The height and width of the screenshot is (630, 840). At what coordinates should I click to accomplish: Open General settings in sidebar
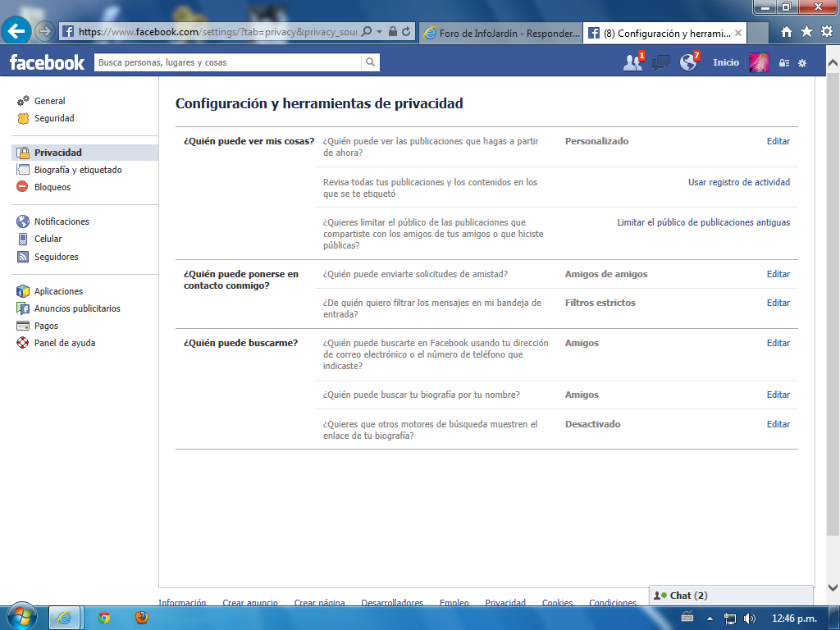click(x=49, y=101)
